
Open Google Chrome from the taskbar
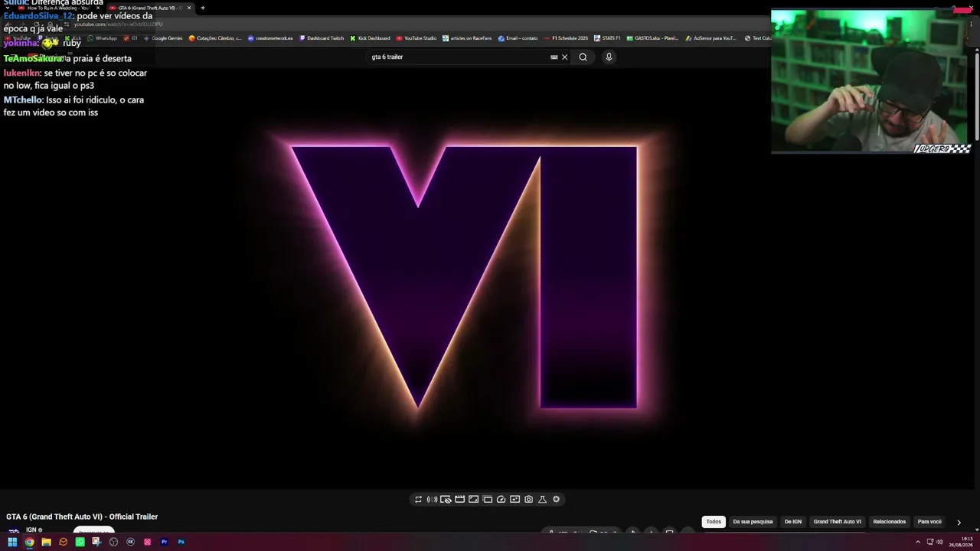(x=29, y=542)
